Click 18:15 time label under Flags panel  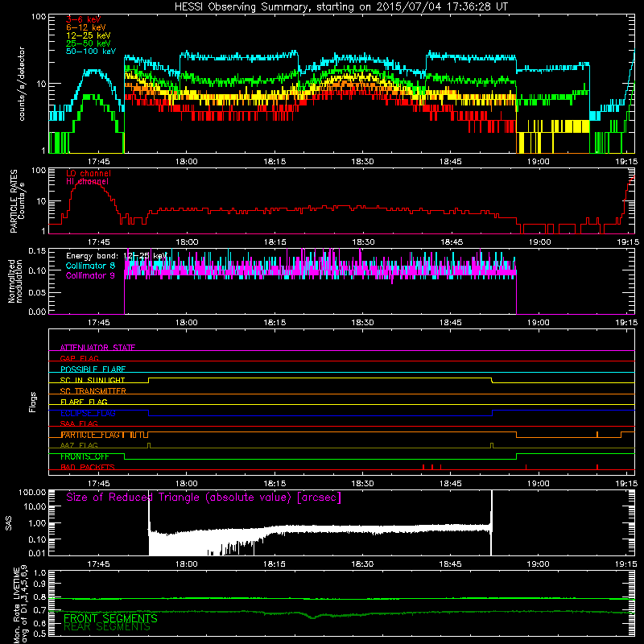tap(275, 484)
